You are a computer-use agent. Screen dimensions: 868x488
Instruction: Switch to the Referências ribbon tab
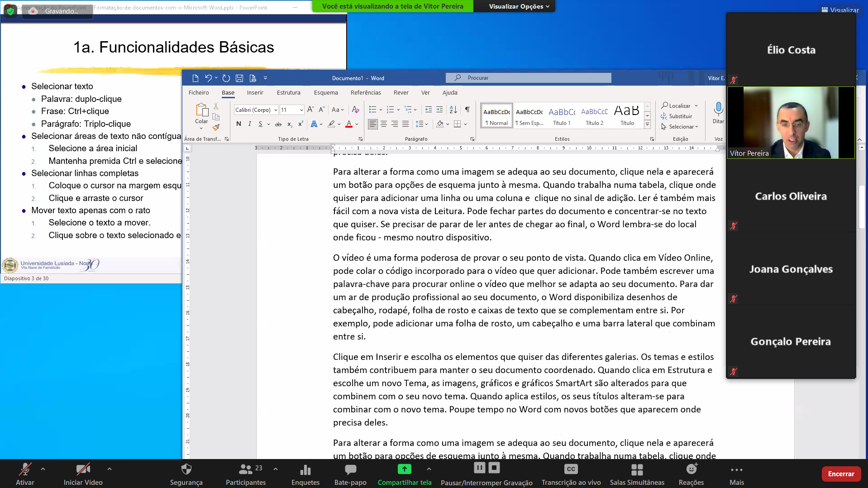click(x=366, y=92)
